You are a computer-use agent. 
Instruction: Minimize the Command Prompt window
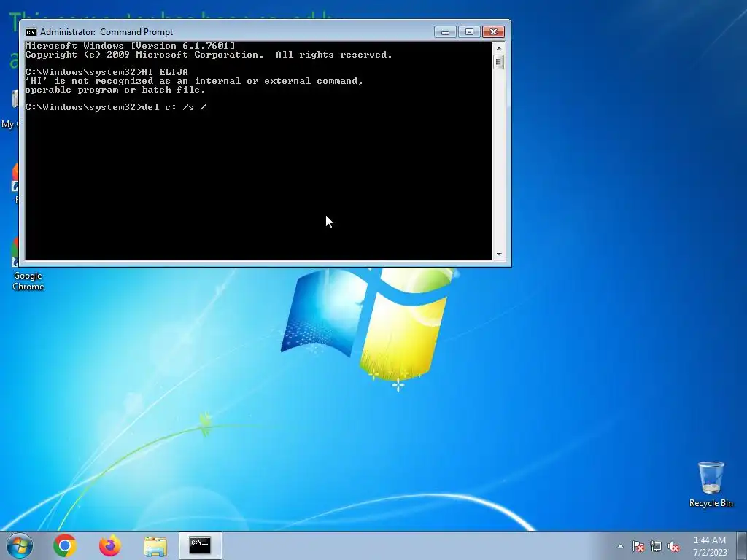point(446,32)
